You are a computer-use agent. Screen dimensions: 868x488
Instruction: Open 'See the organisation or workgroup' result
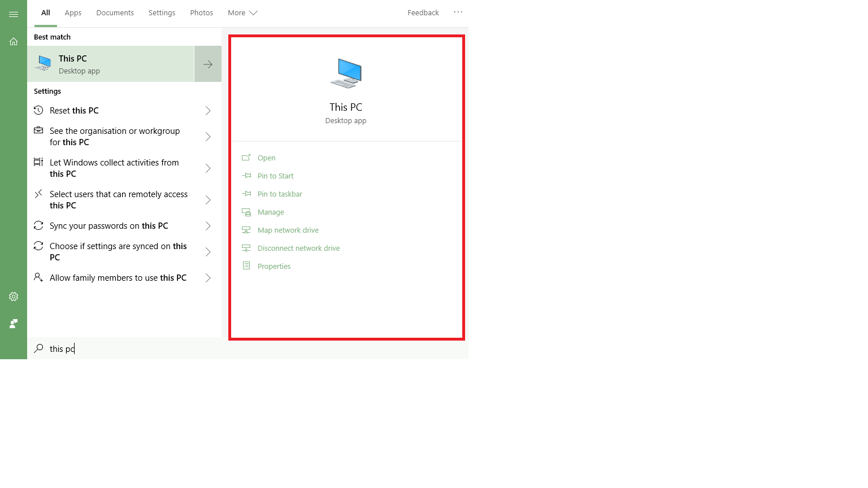pyautogui.click(x=124, y=137)
